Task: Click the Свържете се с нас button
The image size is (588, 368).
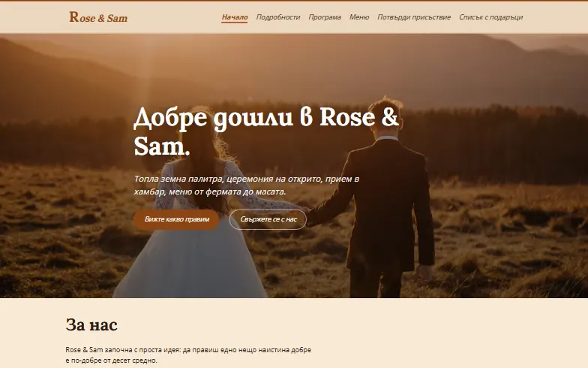Action: click(x=268, y=219)
